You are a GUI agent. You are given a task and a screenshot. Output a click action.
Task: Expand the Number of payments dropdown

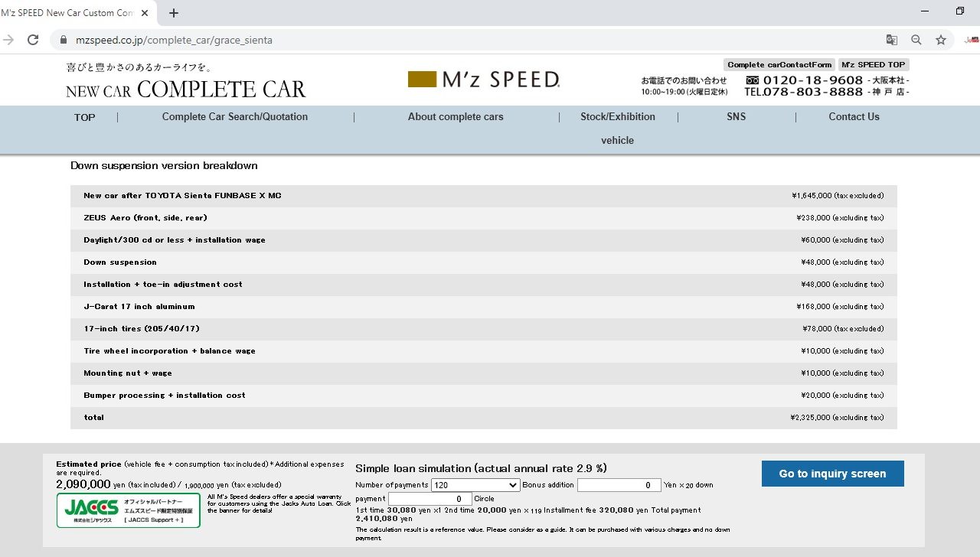(475, 485)
